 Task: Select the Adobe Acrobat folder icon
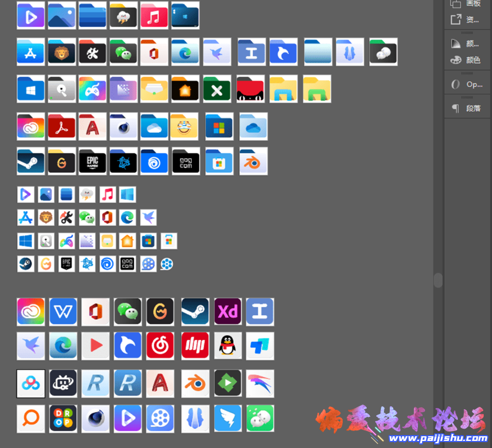[62, 126]
